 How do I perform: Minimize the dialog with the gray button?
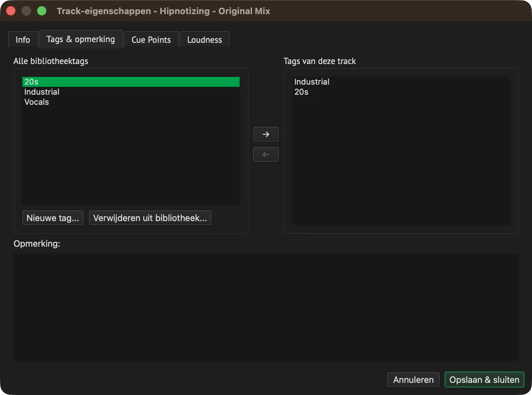click(26, 11)
